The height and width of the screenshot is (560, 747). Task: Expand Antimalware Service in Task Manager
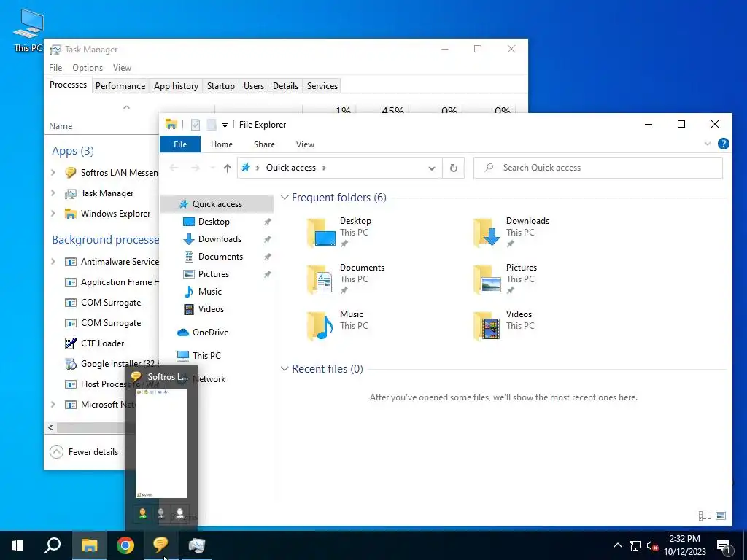[x=53, y=262]
